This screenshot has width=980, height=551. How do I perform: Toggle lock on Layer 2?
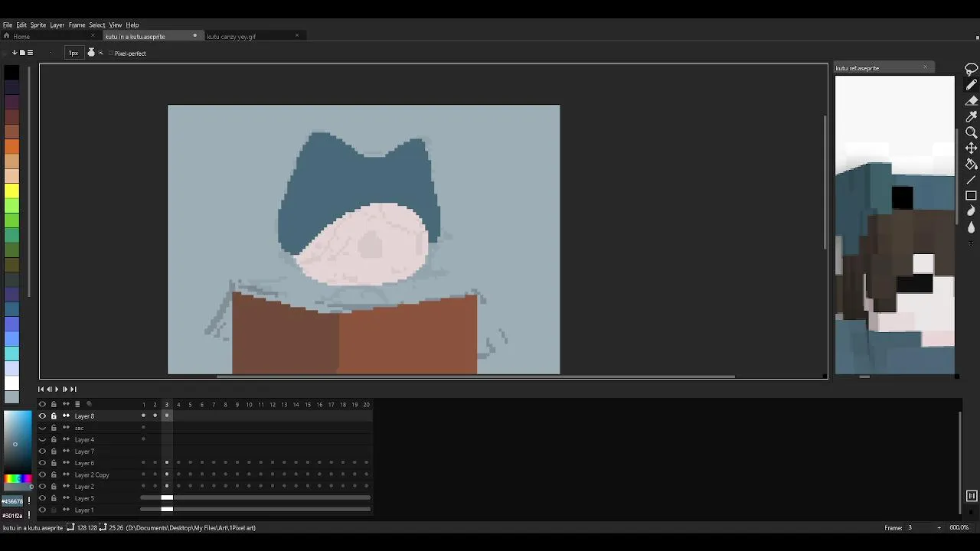54,487
